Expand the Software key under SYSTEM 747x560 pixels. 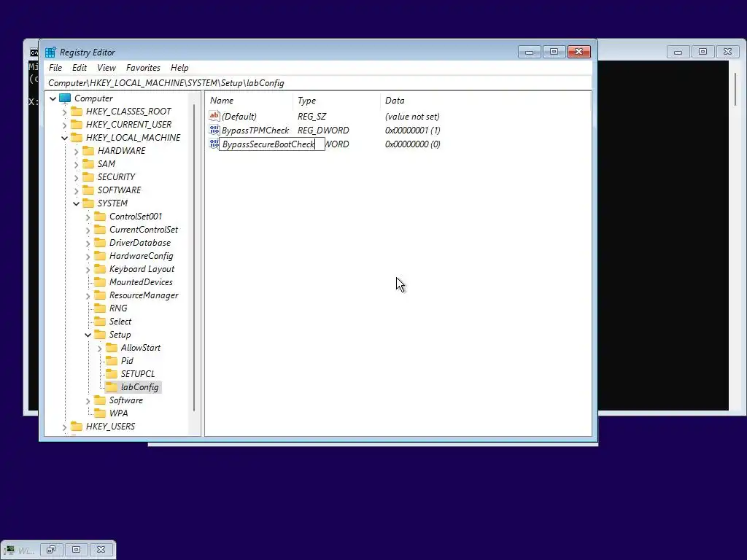pyautogui.click(x=88, y=401)
